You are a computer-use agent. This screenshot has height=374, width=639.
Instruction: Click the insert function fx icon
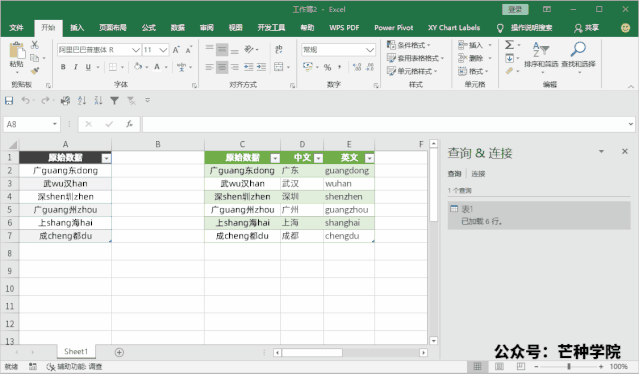pyautogui.click(x=129, y=124)
